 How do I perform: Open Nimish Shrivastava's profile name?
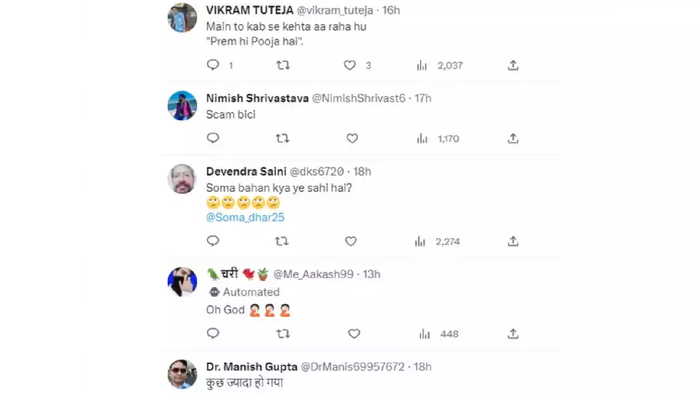[257, 98]
